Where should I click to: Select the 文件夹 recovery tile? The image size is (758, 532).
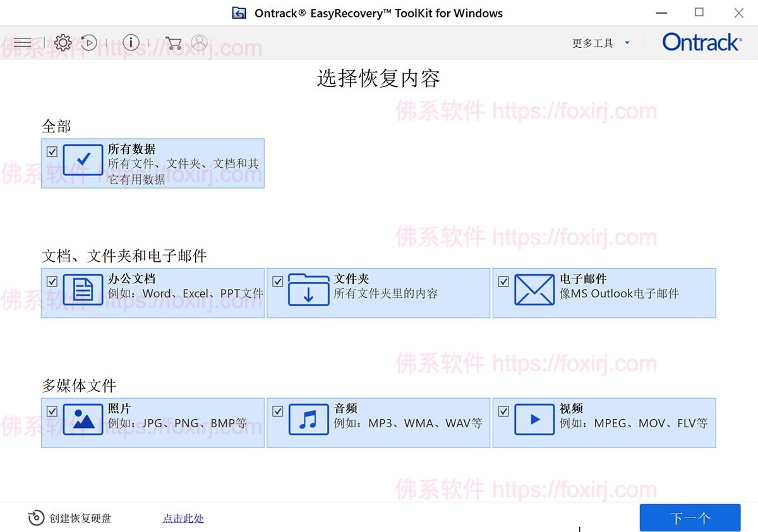(378, 293)
